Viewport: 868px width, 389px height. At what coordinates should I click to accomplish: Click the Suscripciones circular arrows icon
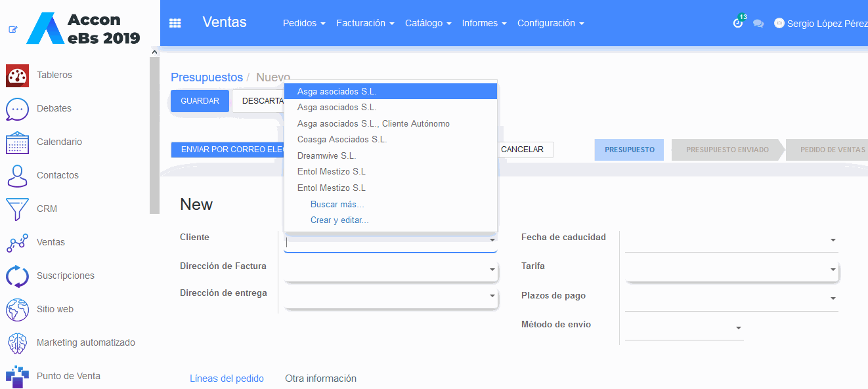click(17, 276)
